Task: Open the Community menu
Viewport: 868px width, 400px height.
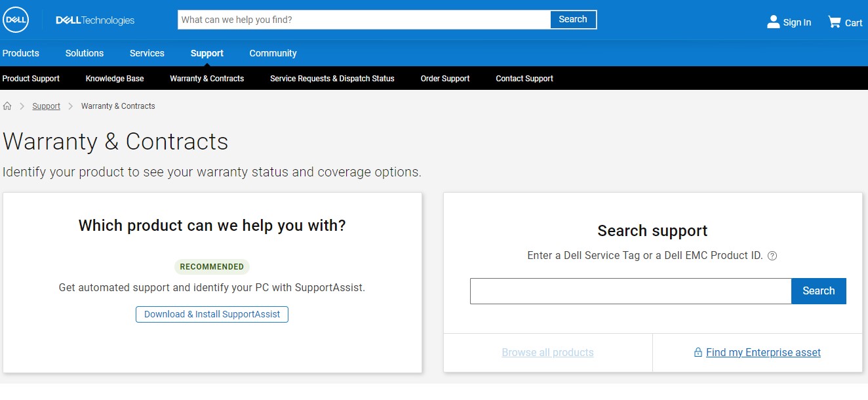Action: 273,53
